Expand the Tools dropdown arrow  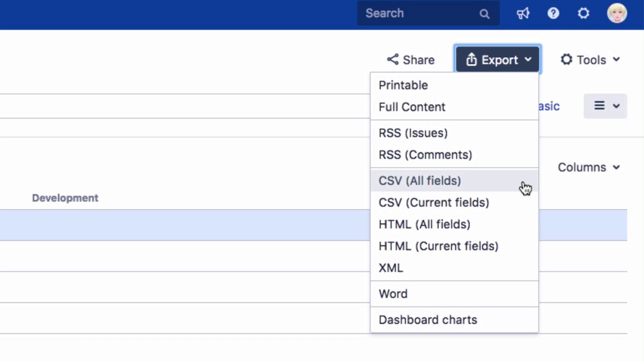tap(616, 60)
